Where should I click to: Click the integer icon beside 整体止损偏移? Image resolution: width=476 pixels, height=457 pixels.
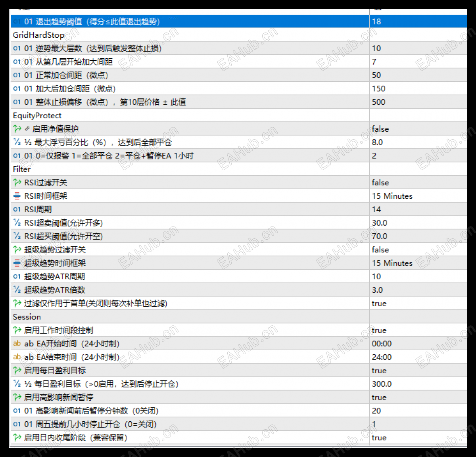17,102
